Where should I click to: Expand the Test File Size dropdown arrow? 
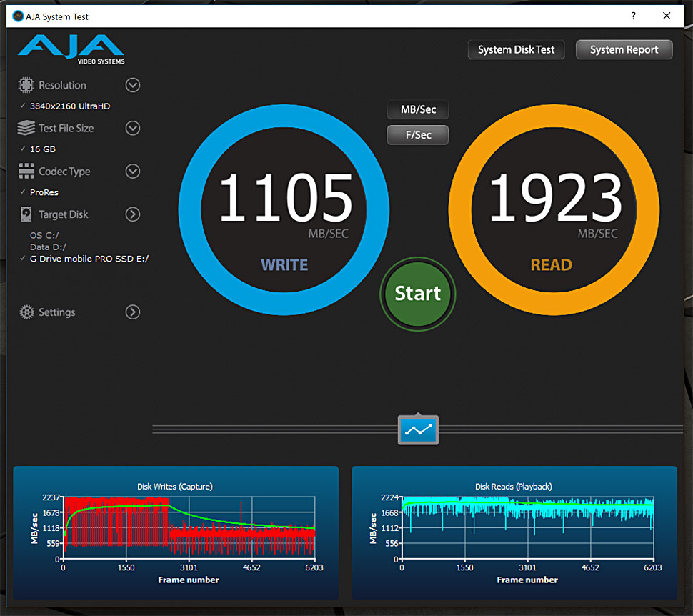coord(133,128)
